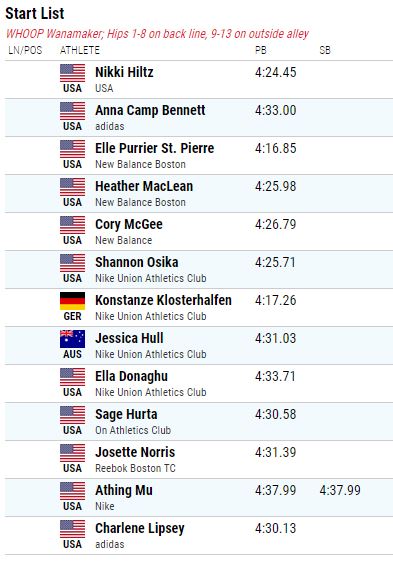This screenshot has height=567, width=393.
Task: Click the ATHLETE column header
Action: (80, 50)
